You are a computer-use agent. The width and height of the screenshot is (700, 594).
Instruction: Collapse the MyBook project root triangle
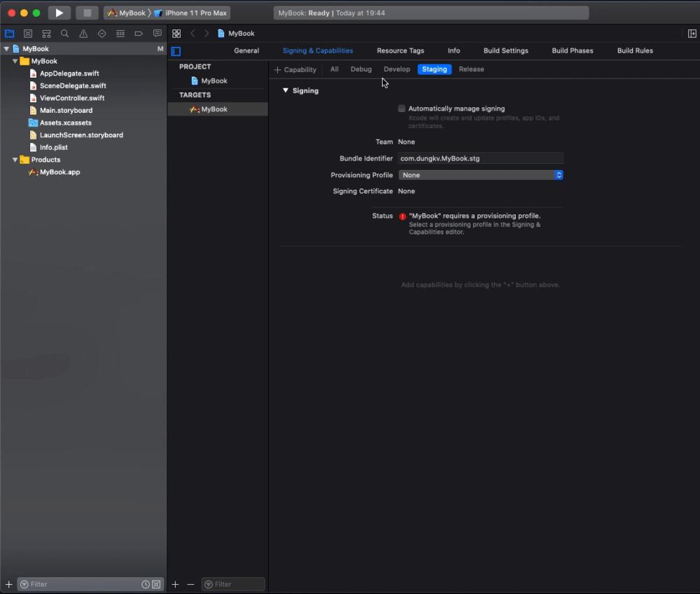[6, 48]
